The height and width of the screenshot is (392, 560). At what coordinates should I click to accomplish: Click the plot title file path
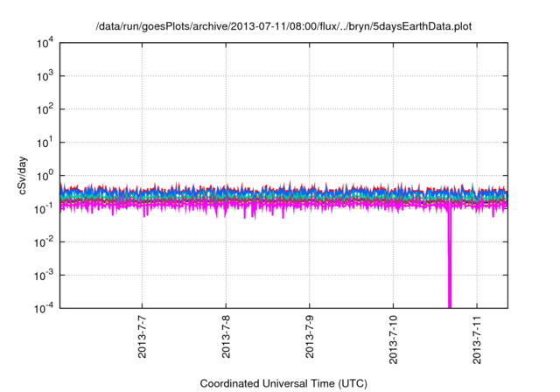[x=283, y=26]
